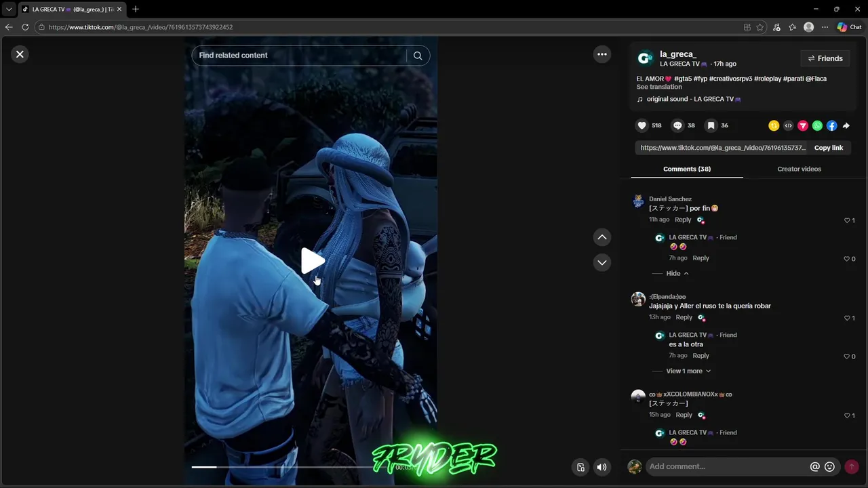Click the search magnifier in Find related content
Viewport: 868px width, 488px height.
pyautogui.click(x=418, y=56)
